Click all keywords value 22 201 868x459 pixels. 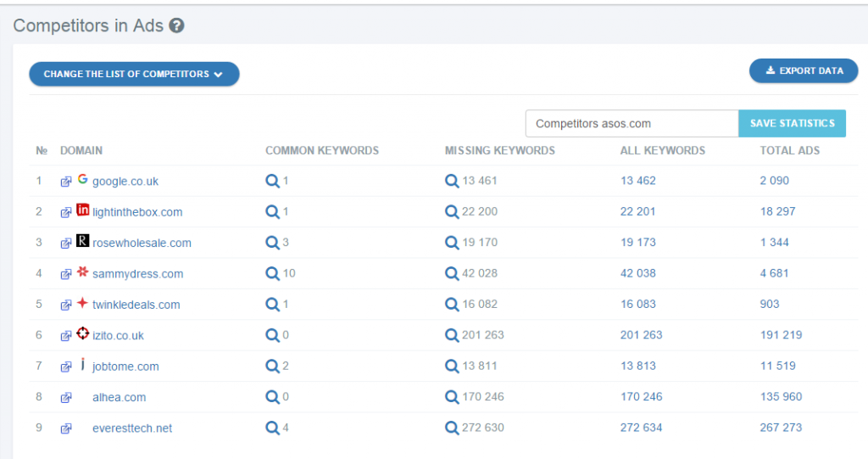click(637, 212)
